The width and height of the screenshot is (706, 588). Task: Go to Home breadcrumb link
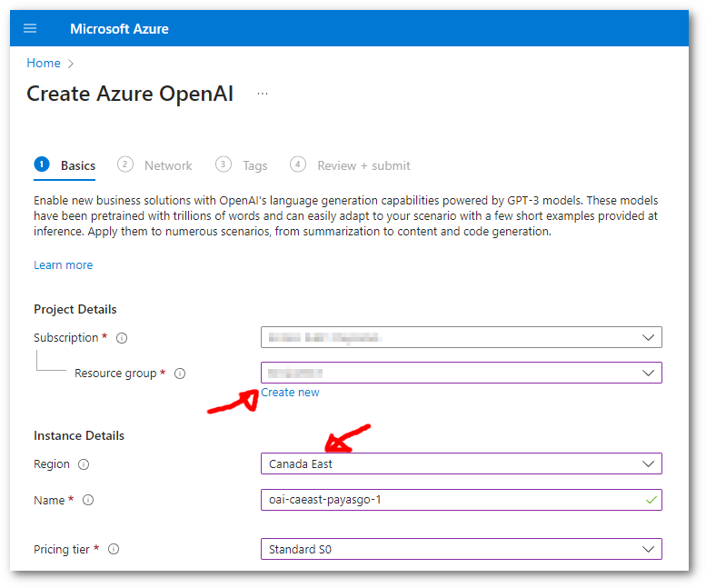[x=44, y=63]
